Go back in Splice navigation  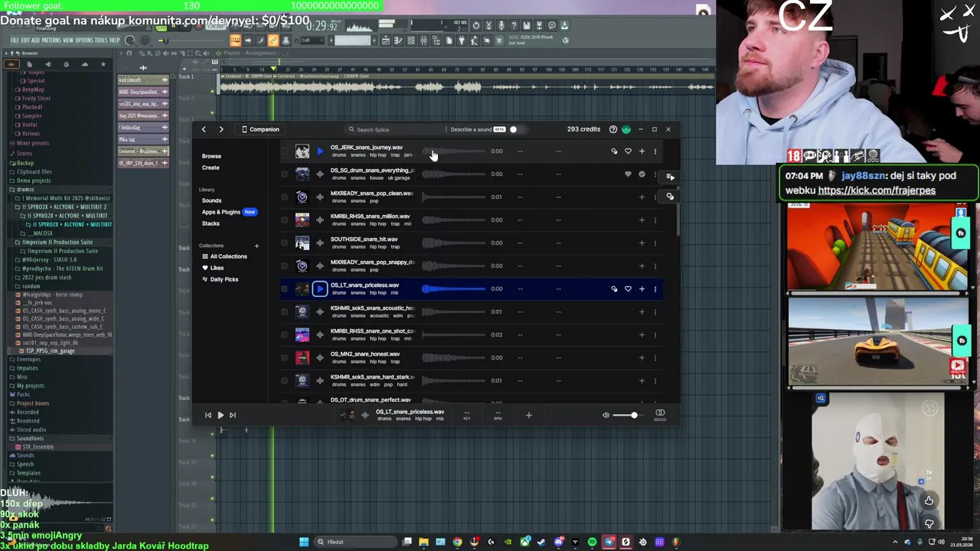click(x=204, y=129)
